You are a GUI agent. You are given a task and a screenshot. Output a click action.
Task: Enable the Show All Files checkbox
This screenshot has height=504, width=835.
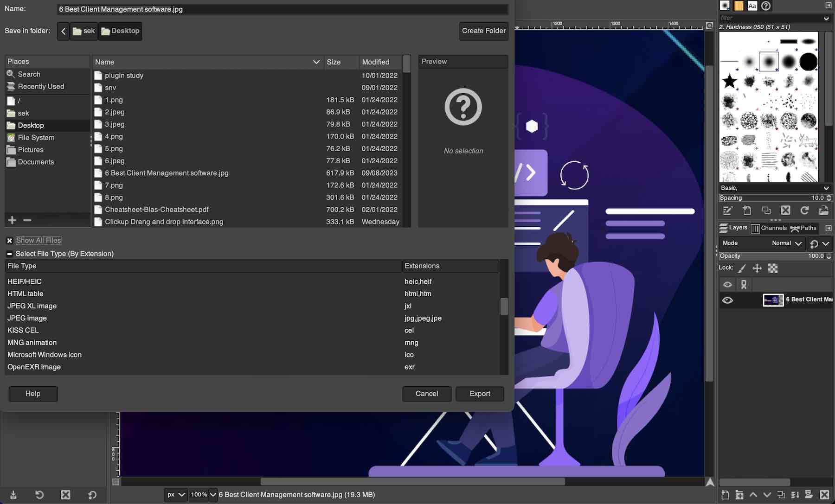pyautogui.click(x=9, y=240)
